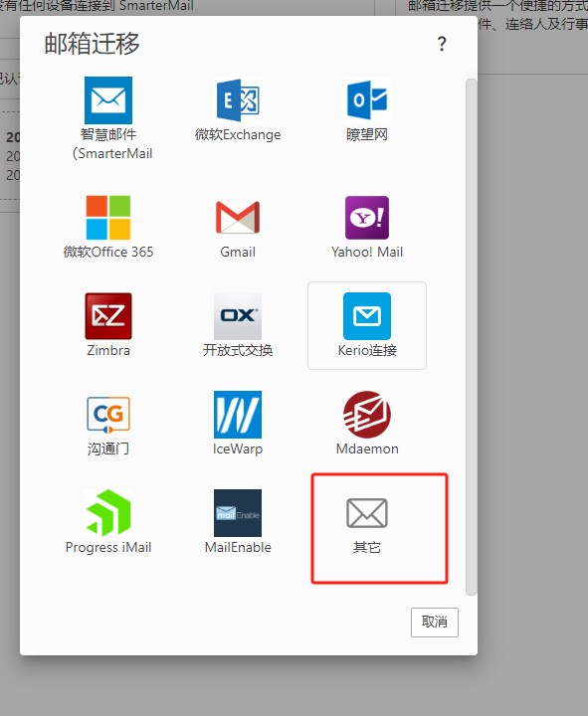Click the Progress iMail label text
588x716 pixels.
pyautogui.click(x=108, y=547)
